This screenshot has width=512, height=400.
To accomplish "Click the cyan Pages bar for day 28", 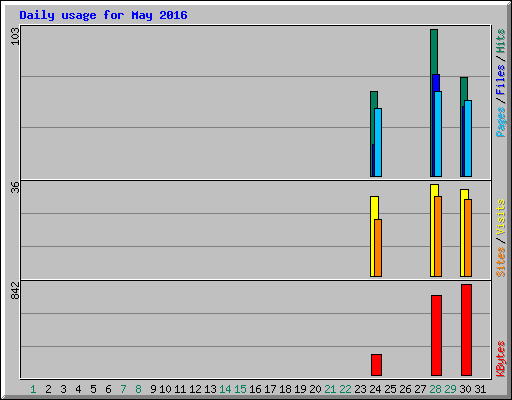I will (438, 134).
